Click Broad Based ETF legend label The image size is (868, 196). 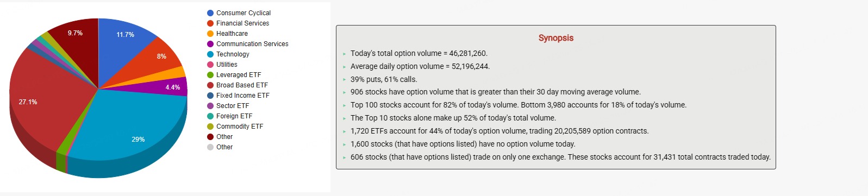click(x=242, y=85)
